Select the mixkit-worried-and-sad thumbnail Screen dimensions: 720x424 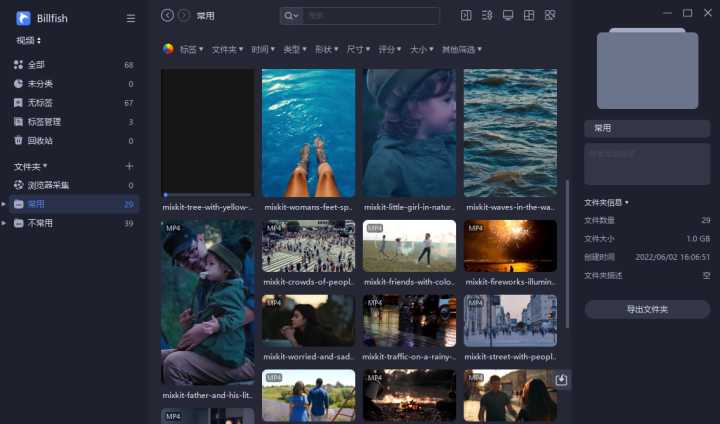[x=309, y=321]
